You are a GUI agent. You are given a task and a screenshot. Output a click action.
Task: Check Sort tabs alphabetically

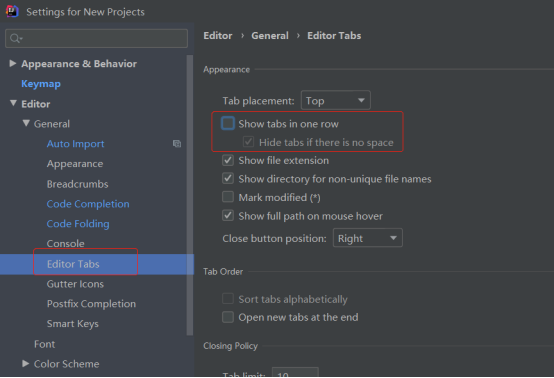tap(228, 299)
